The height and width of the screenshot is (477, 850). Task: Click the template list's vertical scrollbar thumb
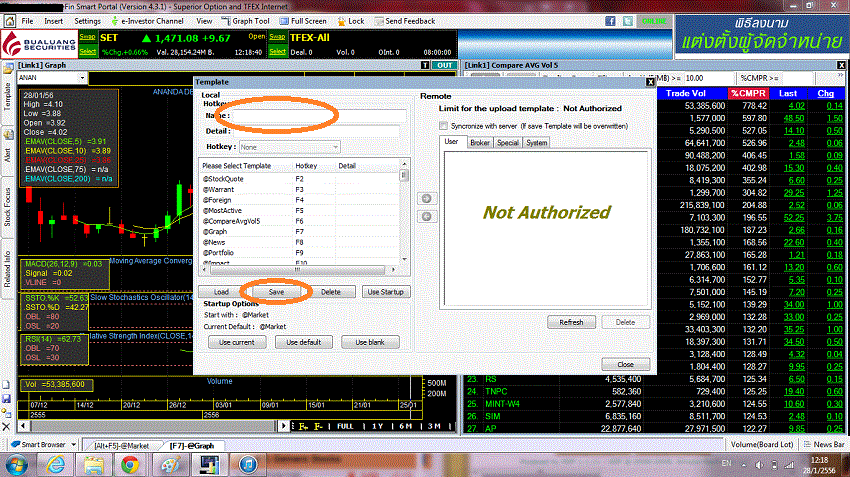404,176
